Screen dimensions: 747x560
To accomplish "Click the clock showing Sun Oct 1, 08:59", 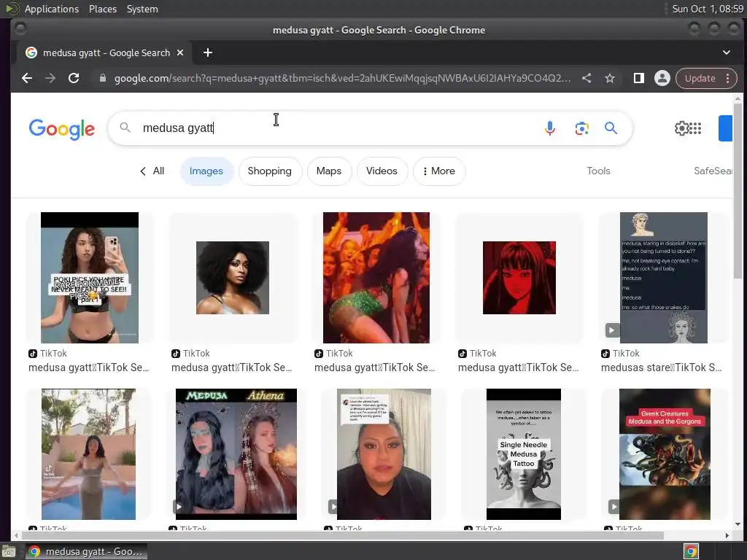I will tap(708, 9).
